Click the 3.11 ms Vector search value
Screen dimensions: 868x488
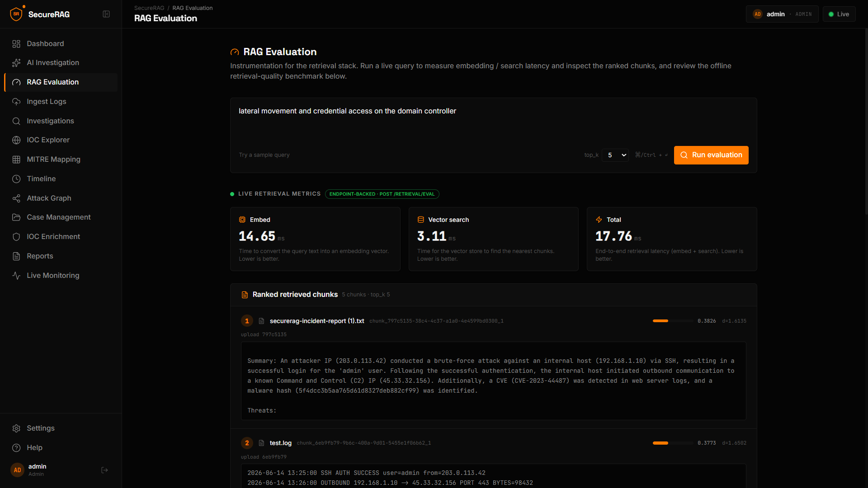pos(436,236)
